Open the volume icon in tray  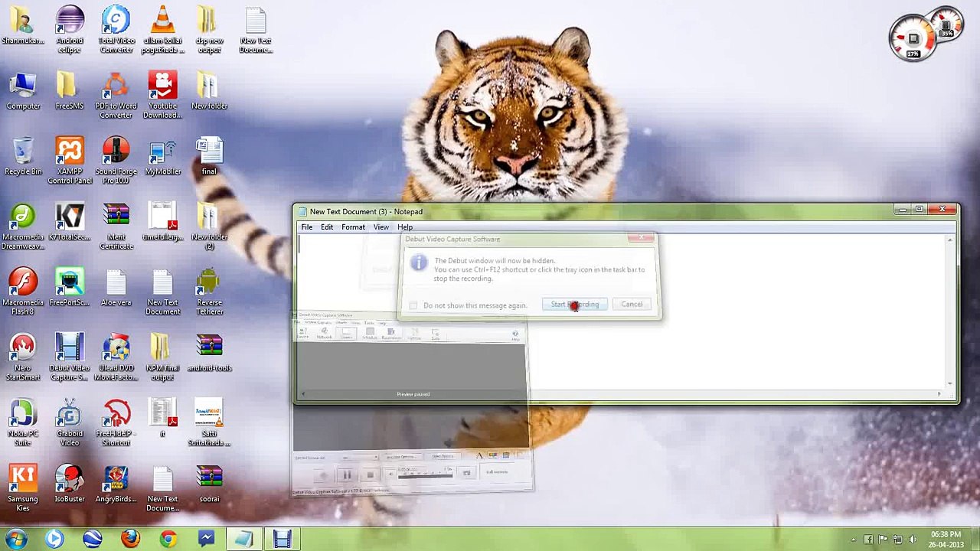[913, 540]
